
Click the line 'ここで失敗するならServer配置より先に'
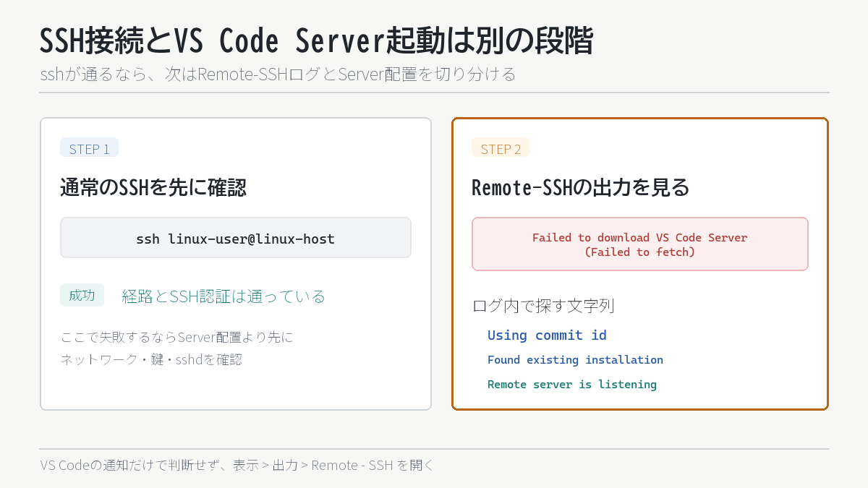tap(177, 337)
